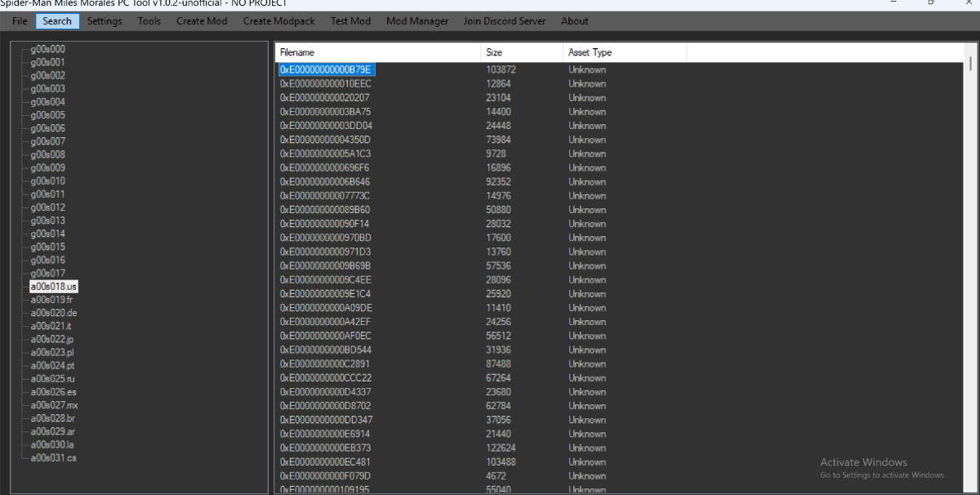Click size value 9728
This screenshot has height=495, width=980.
click(x=496, y=154)
